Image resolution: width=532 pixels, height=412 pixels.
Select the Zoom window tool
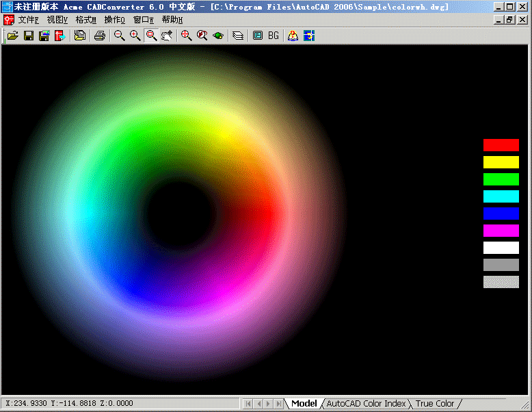[151, 36]
